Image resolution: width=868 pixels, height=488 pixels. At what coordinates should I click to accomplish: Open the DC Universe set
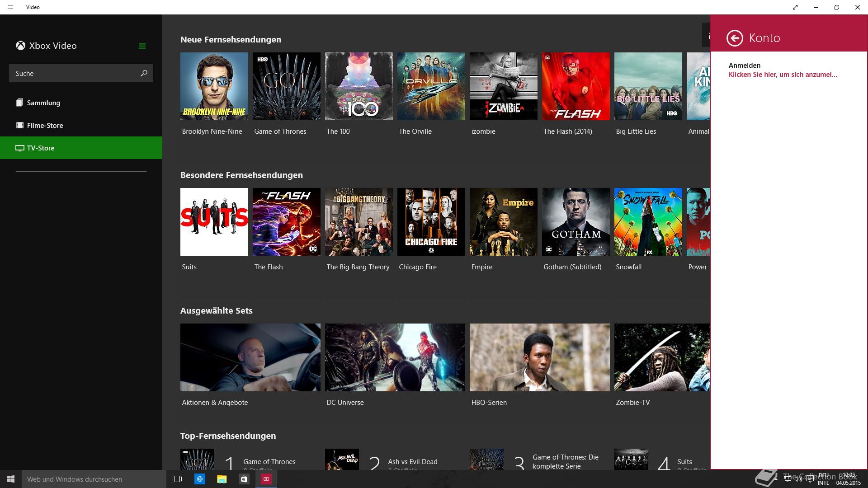(395, 357)
